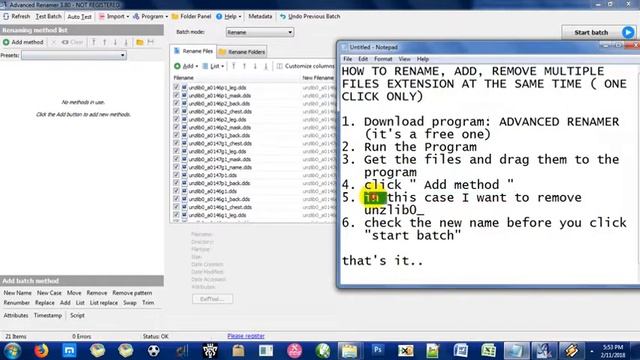This screenshot has height=360, width=640.
Task: Click the Windows Start orb
Action: point(12,351)
